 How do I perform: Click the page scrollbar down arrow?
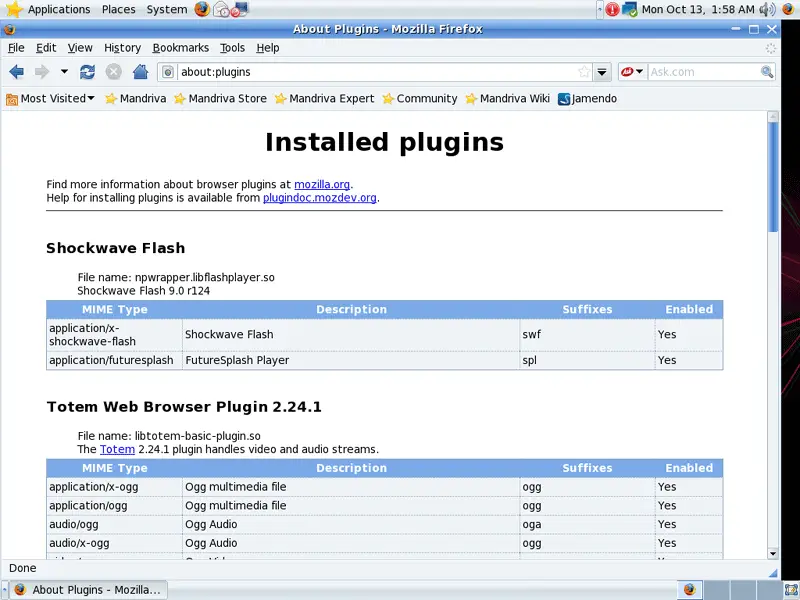773,554
